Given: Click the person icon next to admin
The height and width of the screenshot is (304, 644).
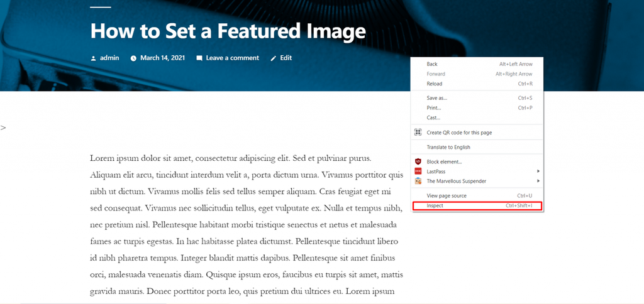Looking at the screenshot, I should pos(93,58).
